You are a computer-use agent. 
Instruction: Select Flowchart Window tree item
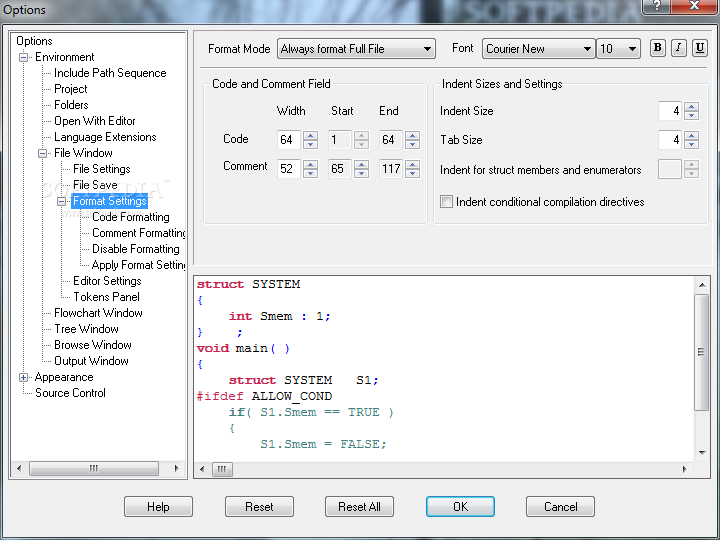pyautogui.click(x=98, y=313)
